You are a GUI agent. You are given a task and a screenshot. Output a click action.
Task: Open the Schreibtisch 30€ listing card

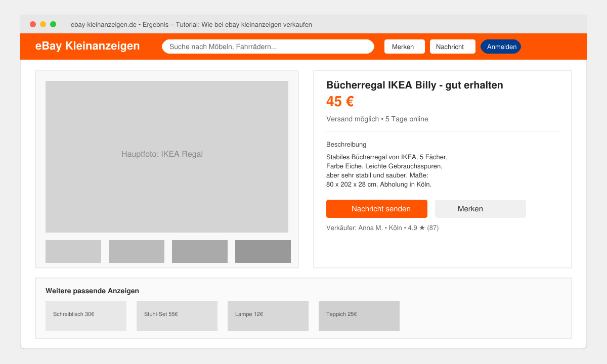86,316
